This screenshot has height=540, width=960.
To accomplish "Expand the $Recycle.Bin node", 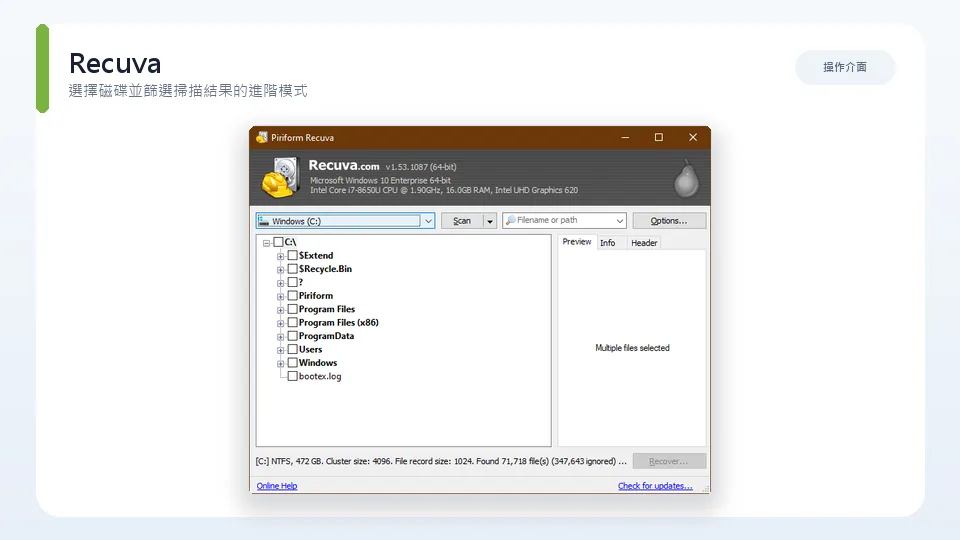I will [280, 269].
